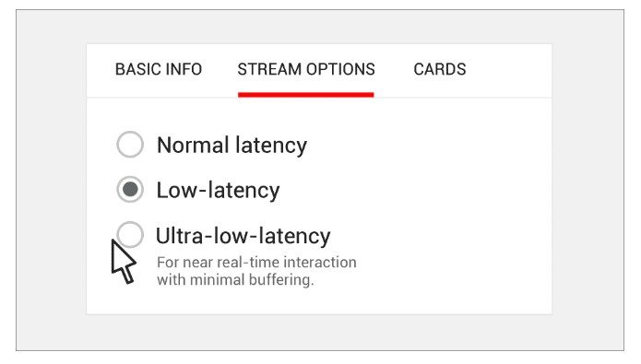641x364 pixels.
Task: Select the Stream Options tab
Action: tap(306, 69)
